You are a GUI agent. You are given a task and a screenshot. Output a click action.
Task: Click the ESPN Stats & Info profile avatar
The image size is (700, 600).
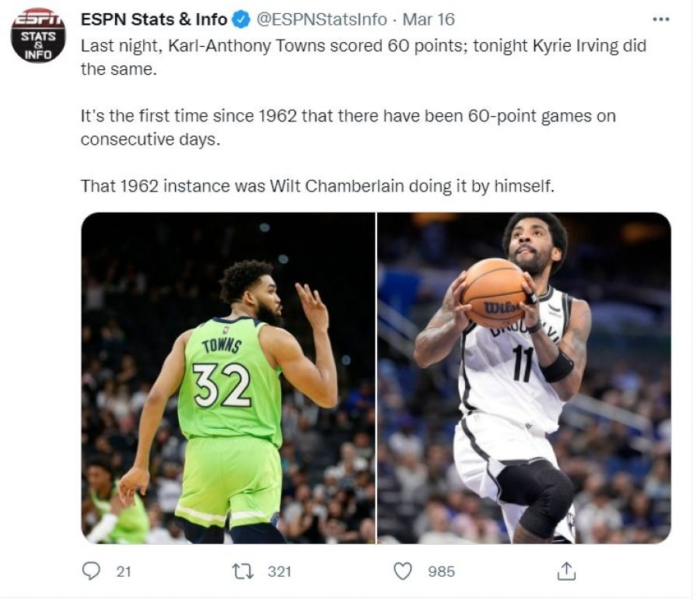click(x=38, y=35)
